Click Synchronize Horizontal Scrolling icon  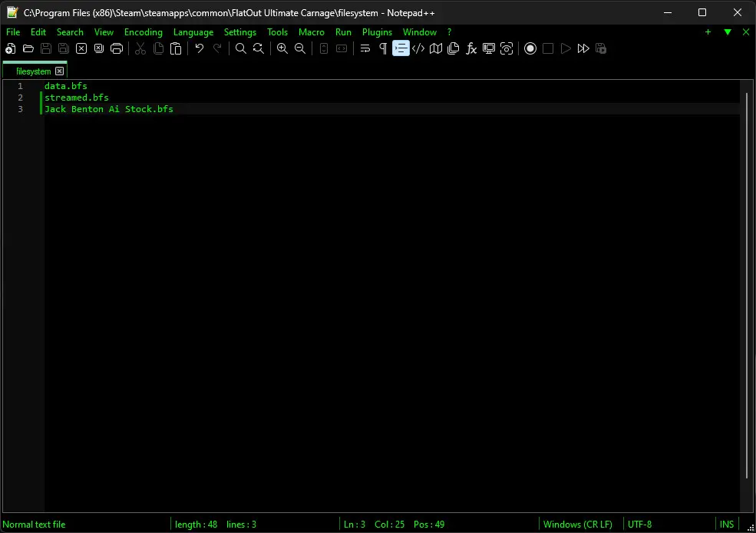point(342,48)
